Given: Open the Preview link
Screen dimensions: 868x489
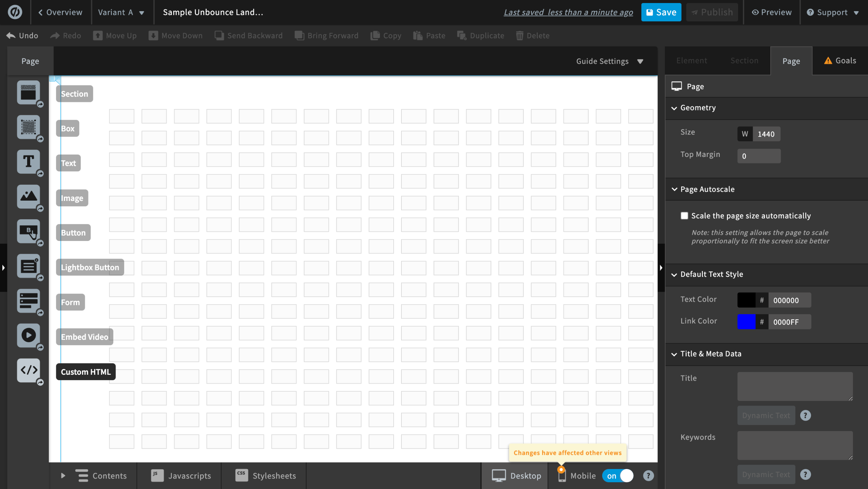Looking at the screenshot, I should tap(771, 13).
